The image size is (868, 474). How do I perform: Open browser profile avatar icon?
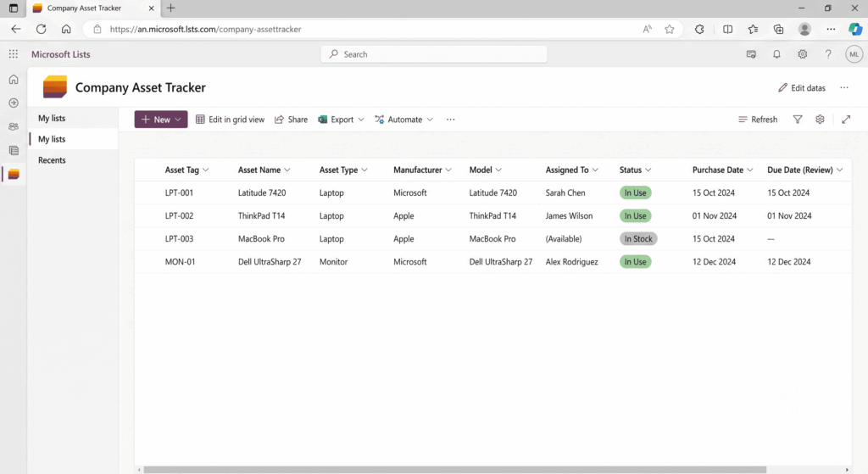[x=804, y=30]
